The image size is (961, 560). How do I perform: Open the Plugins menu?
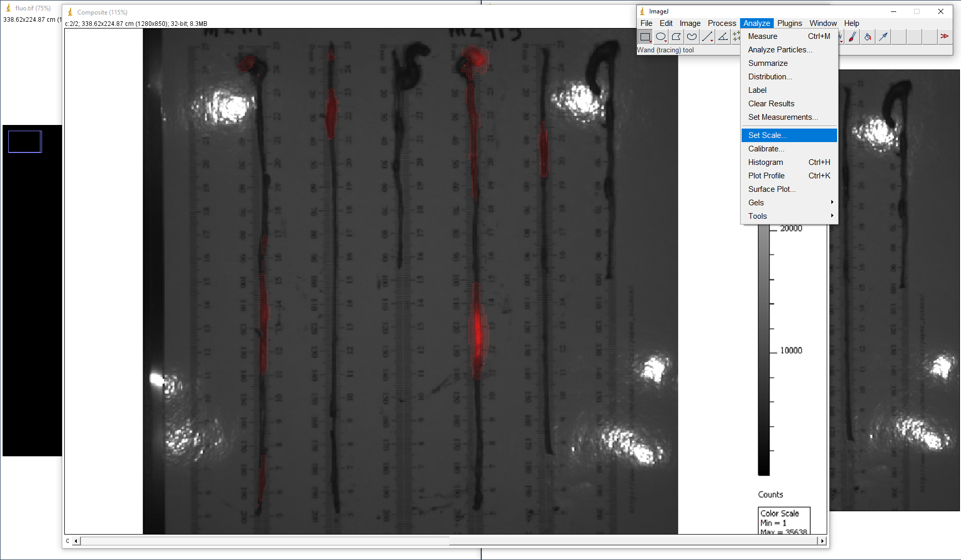789,23
